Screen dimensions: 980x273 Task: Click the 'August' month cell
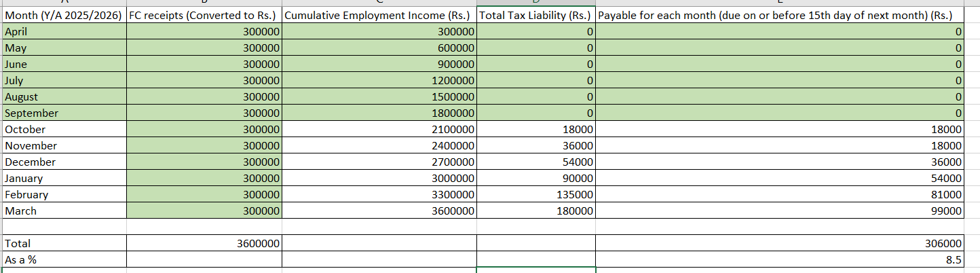(x=63, y=97)
